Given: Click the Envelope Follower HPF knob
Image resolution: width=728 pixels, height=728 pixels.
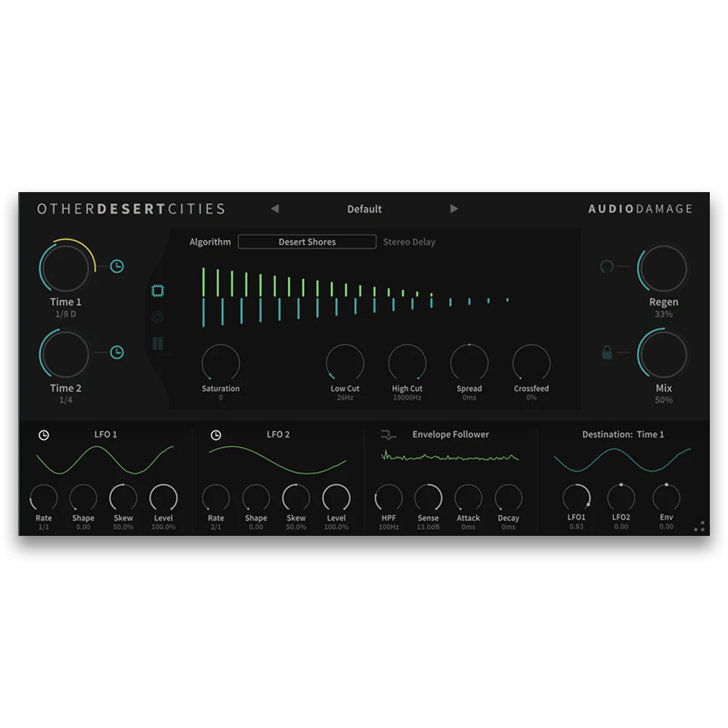Looking at the screenshot, I should 389,497.
